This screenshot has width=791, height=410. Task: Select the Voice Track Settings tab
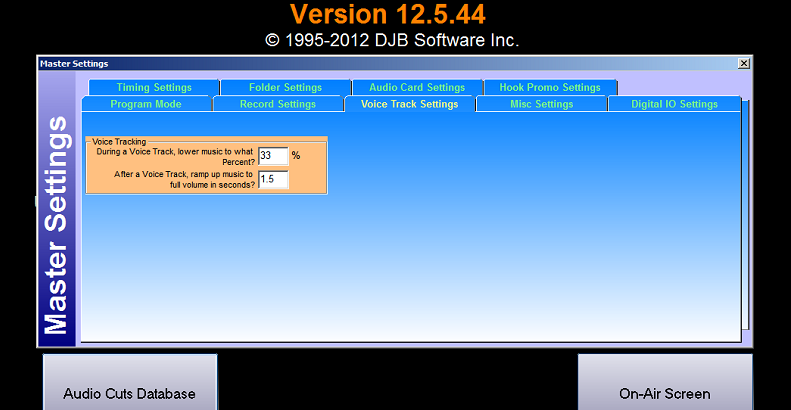point(409,104)
